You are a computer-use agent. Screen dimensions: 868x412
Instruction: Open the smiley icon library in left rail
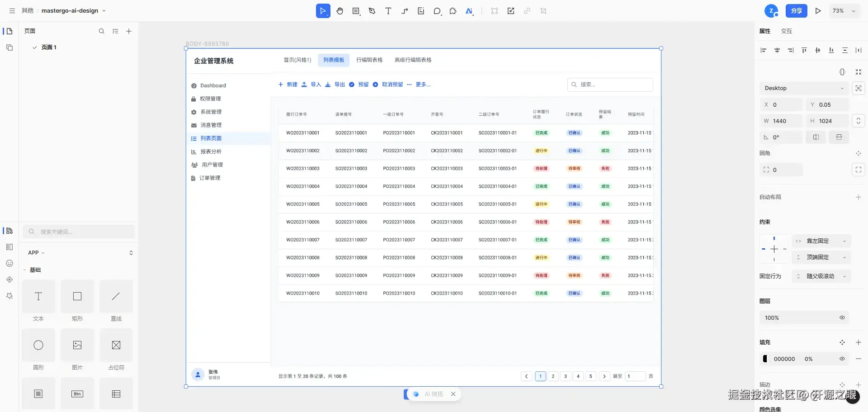(9, 263)
